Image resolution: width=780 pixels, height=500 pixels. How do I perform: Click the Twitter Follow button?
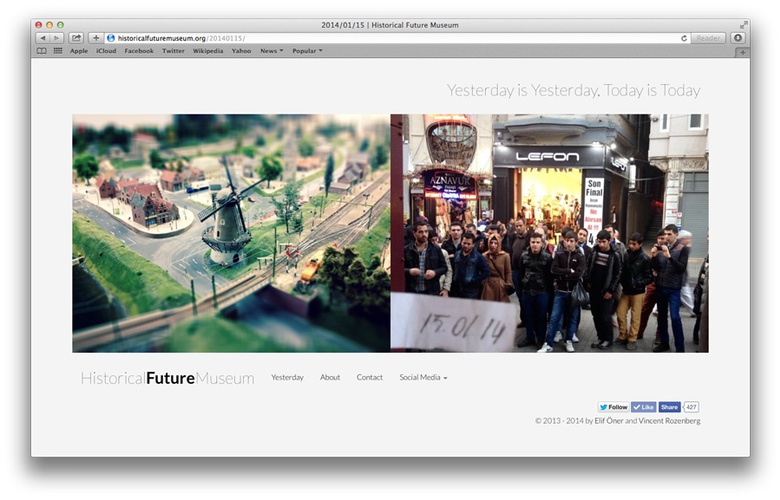coord(613,407)
